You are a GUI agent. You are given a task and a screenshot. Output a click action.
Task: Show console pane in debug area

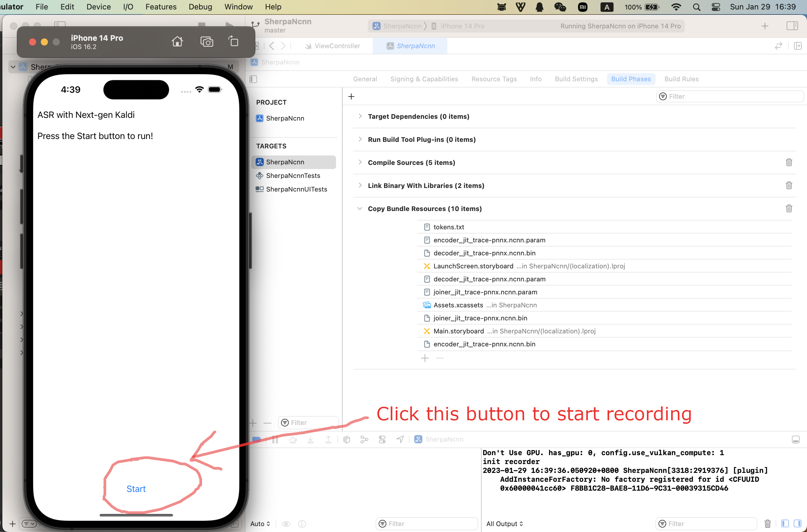(798, 524)
